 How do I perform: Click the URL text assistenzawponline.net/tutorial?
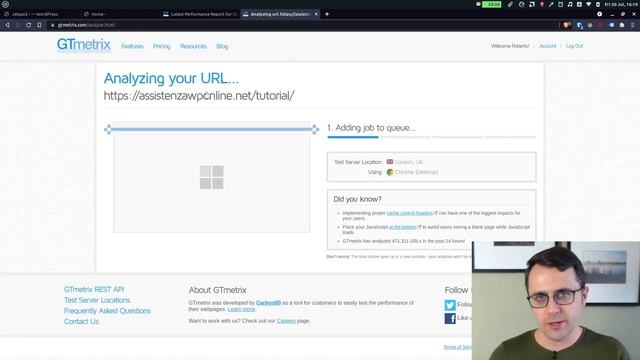[x=199, y=96]
